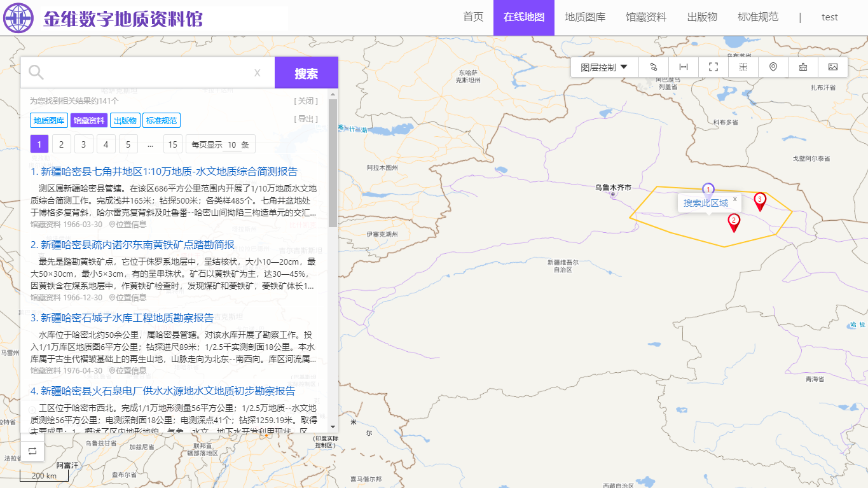The image size is (868, 488).
Task: Click the clear map brush icon
Action: point(803,67)
